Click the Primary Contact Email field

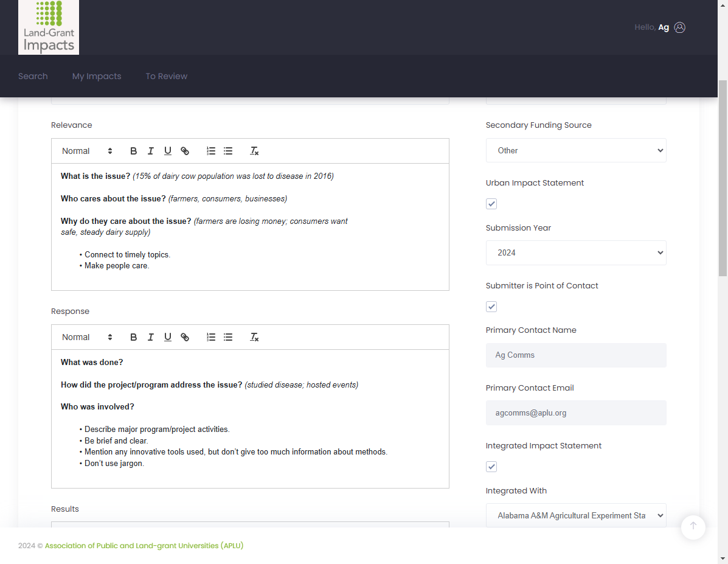pos(576,413)
